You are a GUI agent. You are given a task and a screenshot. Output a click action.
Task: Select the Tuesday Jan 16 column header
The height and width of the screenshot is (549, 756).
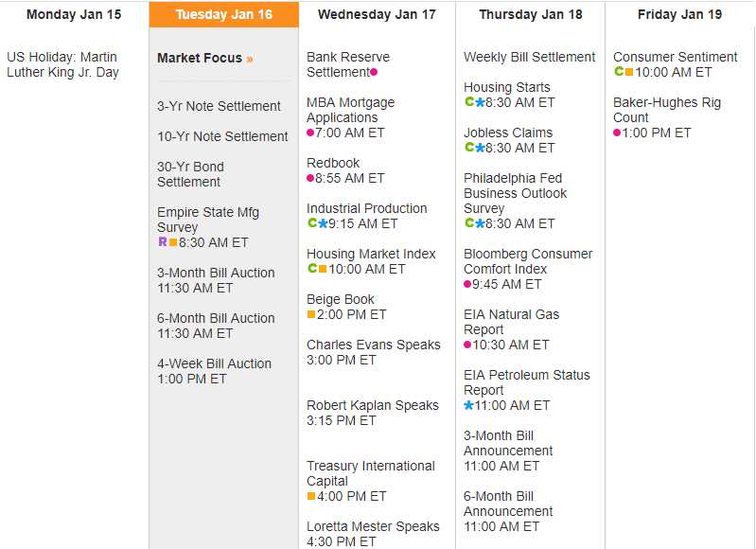point(224,14)
